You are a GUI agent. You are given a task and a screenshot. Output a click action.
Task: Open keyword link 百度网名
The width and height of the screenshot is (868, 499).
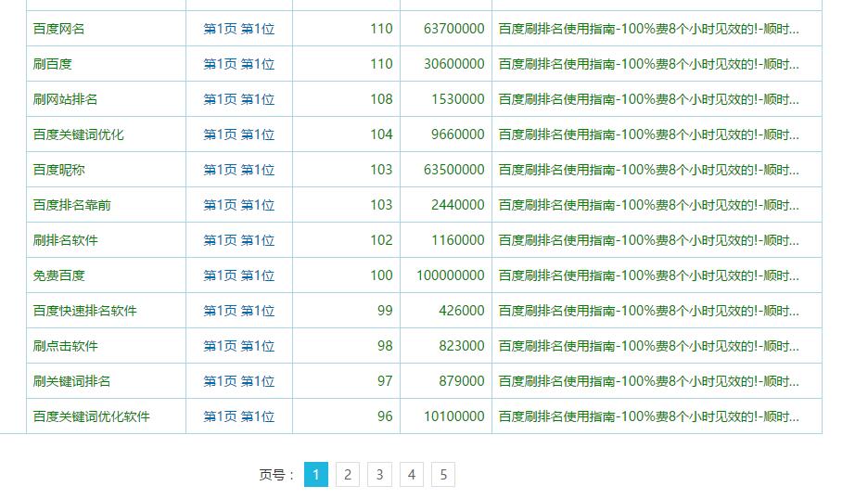(x=58, y=29)
